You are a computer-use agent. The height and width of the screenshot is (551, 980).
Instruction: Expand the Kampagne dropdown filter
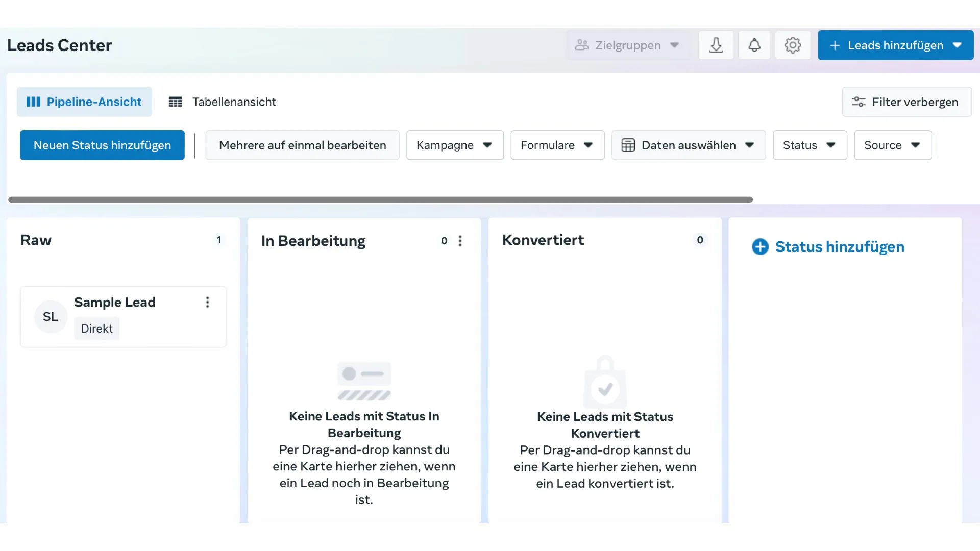pyautogui.click(x=454, y=145)
